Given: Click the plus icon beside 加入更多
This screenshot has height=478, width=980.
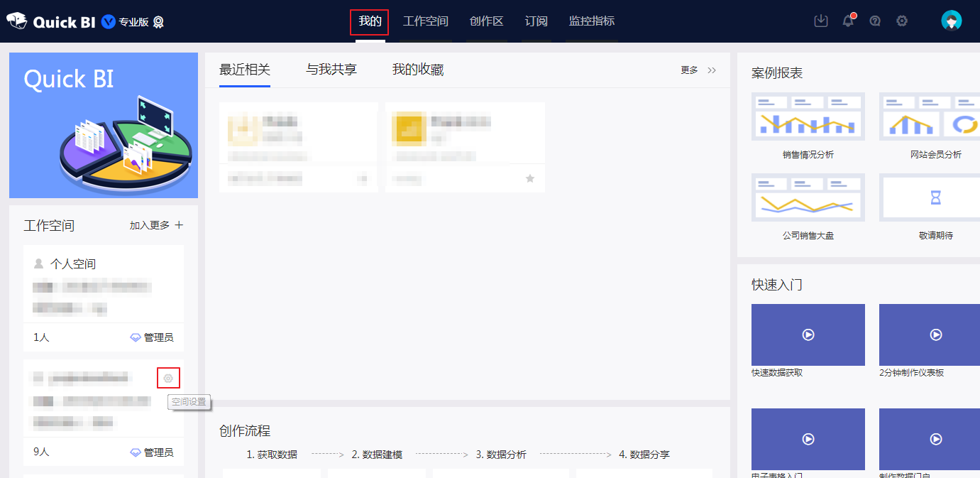Looking at the screenshot, I should (179, 225).
